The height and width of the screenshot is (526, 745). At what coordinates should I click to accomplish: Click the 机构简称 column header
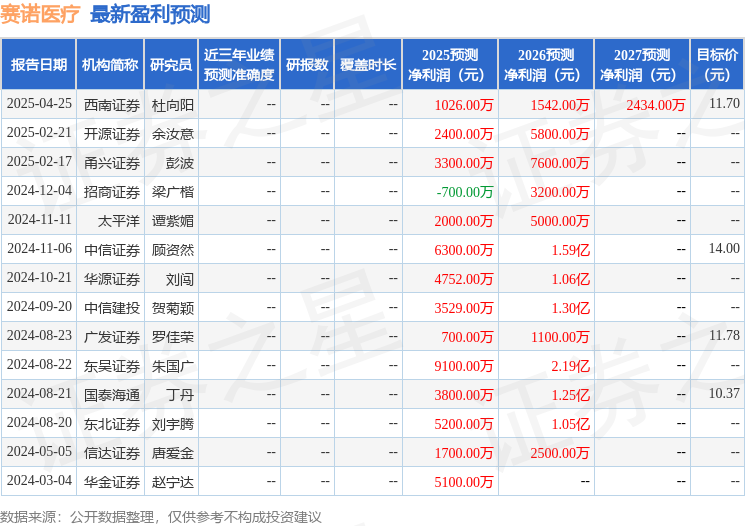tap(110, 64)
